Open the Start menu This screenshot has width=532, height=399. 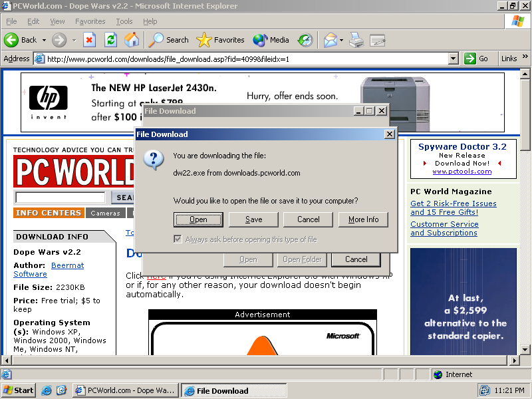pyautogui.click(x=19, y=390)
